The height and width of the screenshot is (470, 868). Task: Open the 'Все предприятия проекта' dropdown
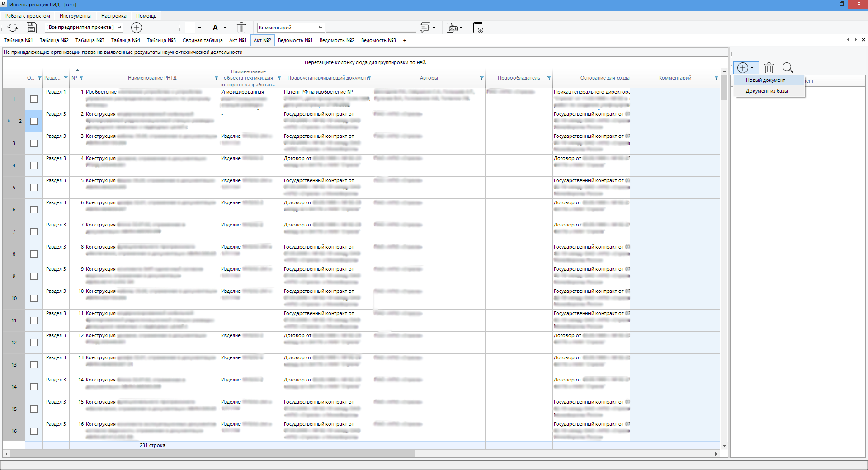[84, 28]
